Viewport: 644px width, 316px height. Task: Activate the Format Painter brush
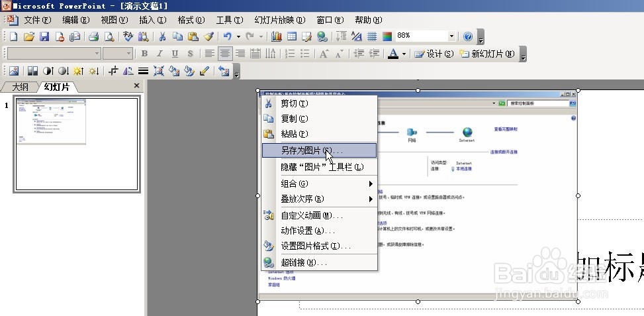pyautogui.click(x=208, y=36)
